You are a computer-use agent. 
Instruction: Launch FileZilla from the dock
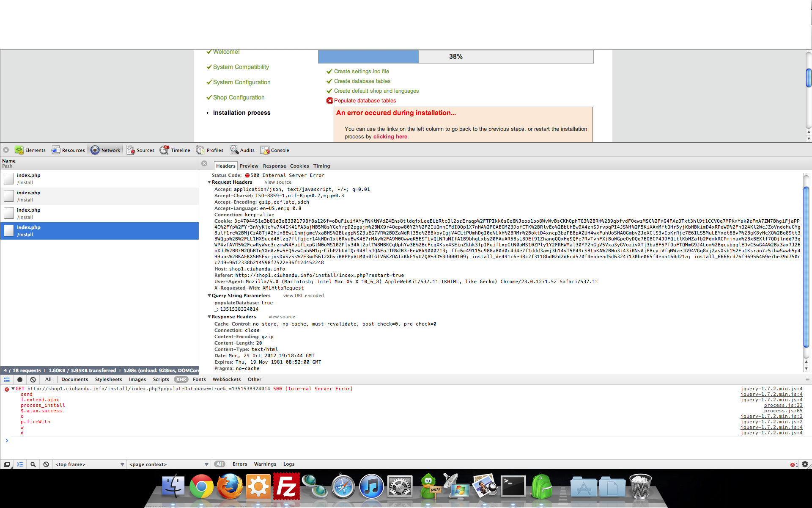click(x=286, y=487)
